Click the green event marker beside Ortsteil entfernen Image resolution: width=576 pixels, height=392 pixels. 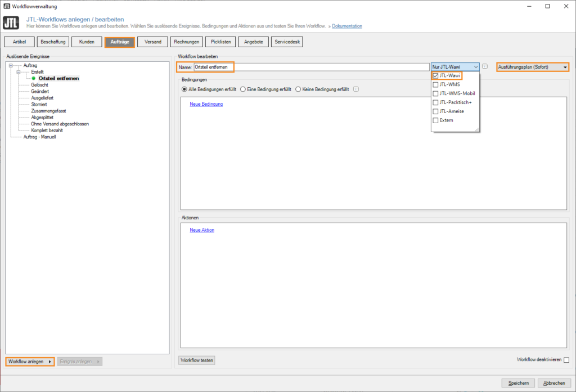pos(33,78)
